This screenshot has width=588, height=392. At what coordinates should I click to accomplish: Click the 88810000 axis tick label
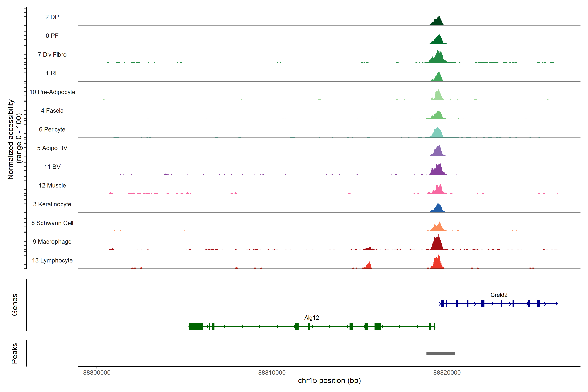(272, 373)
